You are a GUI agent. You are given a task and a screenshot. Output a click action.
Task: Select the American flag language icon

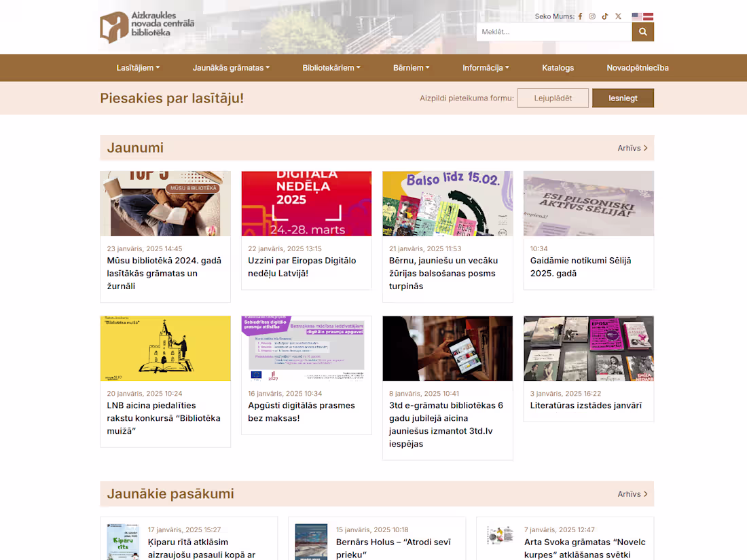pos(637,16)
